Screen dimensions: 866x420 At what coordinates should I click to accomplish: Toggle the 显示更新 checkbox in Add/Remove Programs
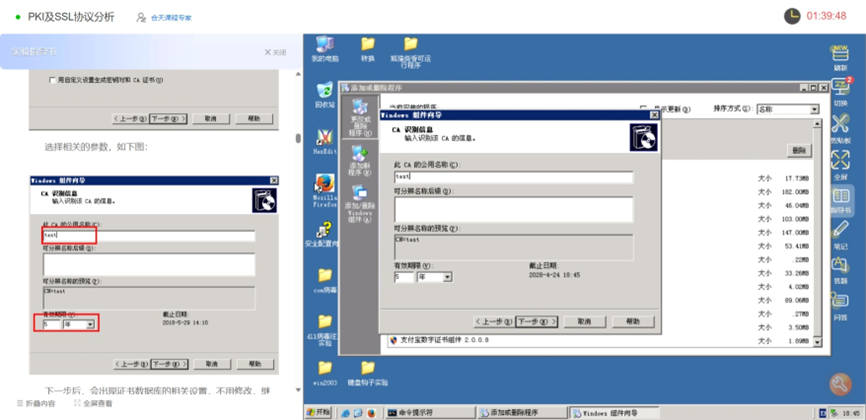click(643, 109)
